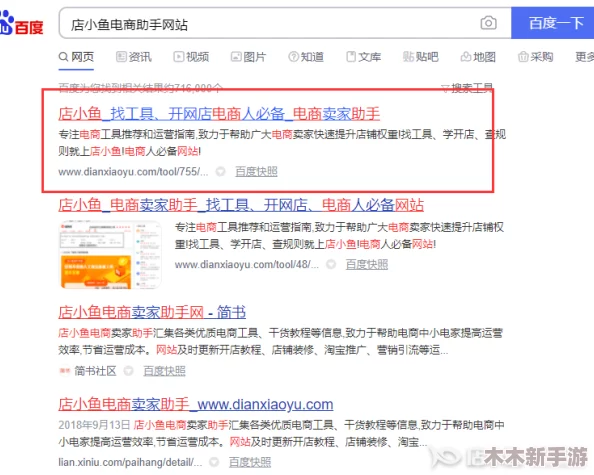Open the Baidu logo homepage link
Image resolution: width=594 pixels, height=475 pixels.
coord(21,23)
